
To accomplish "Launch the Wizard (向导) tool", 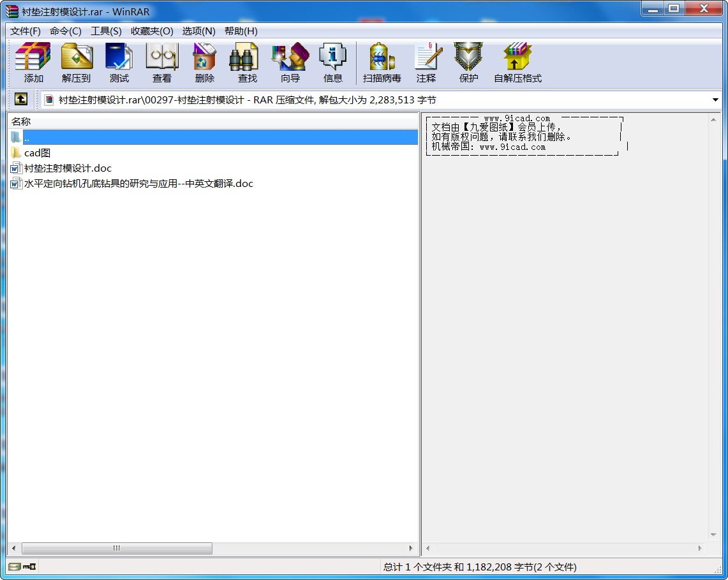I will 290,63.
